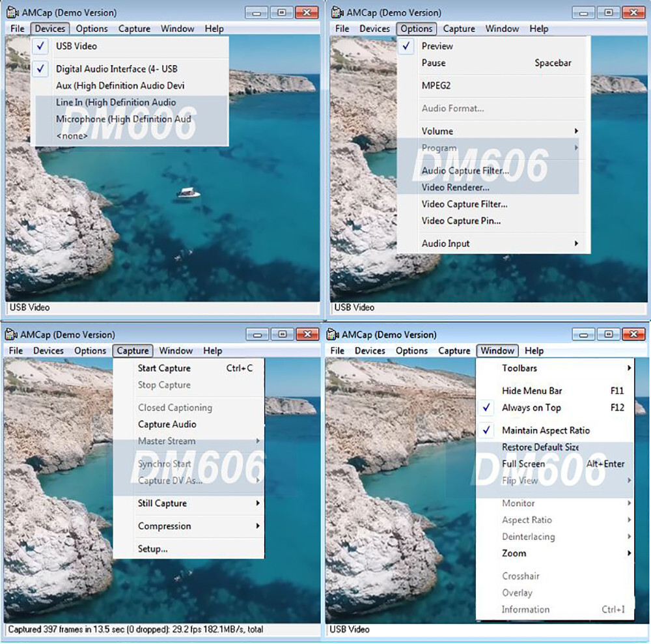Click the AMCap title icon in the Capture-menu window
Screen dimensions: 651x644
pyautogui.click(x=11, y=335)
